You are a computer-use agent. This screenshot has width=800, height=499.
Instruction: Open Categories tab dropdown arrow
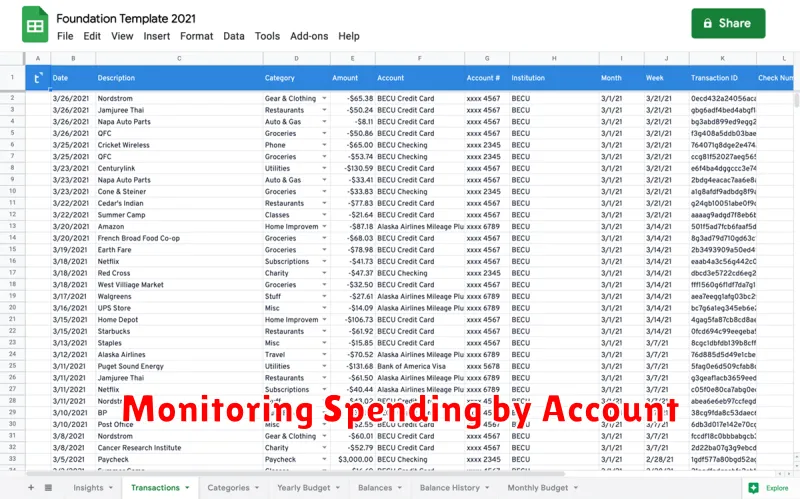tap(257, 488)
